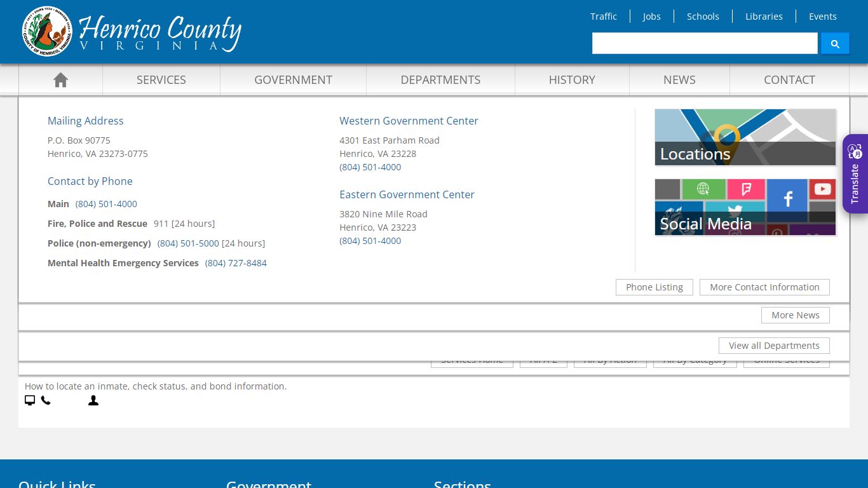This screenshot has height=488, width=868.
Task: Go to the Events link
Action: pos(823,17)
